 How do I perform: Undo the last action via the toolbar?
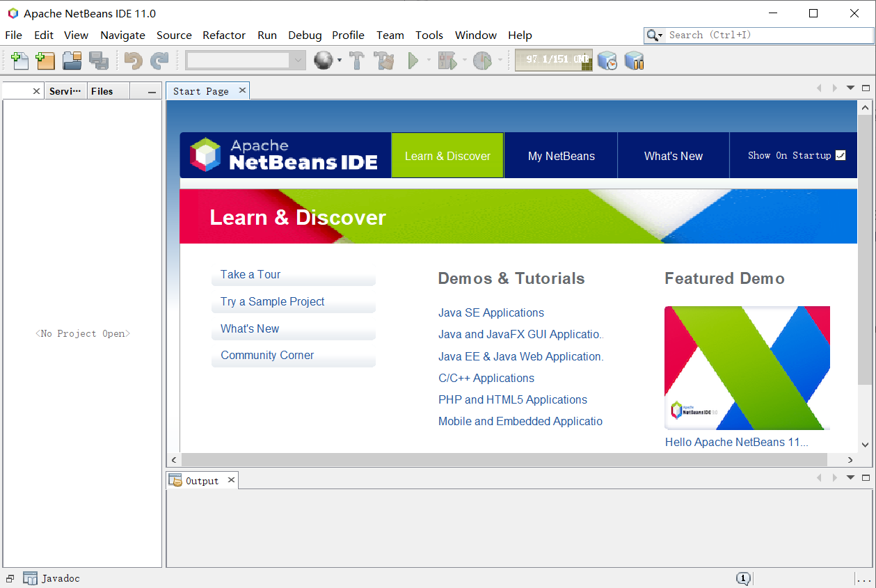(x=133, y=61)
